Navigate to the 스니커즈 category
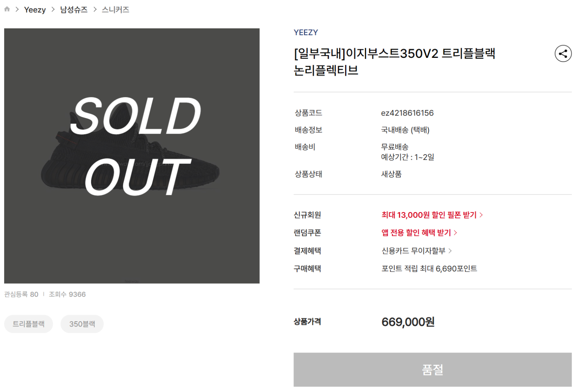 pos(115,9)
